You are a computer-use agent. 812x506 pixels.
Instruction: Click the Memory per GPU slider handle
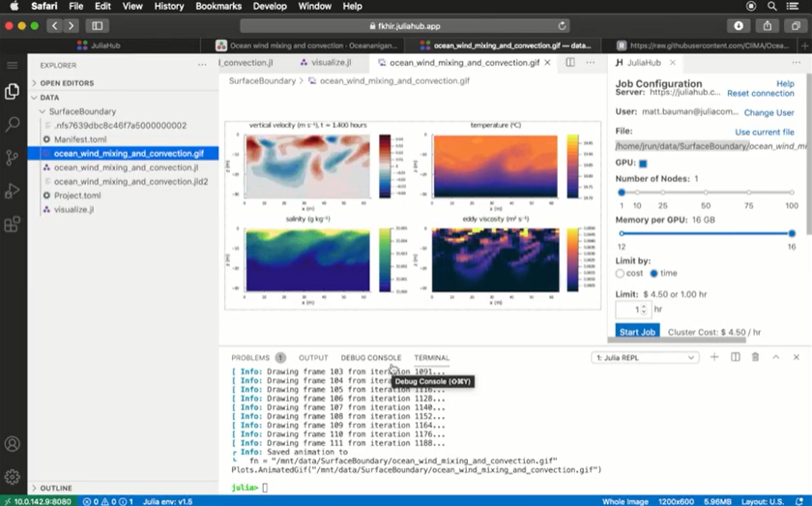tap(792, 233)
